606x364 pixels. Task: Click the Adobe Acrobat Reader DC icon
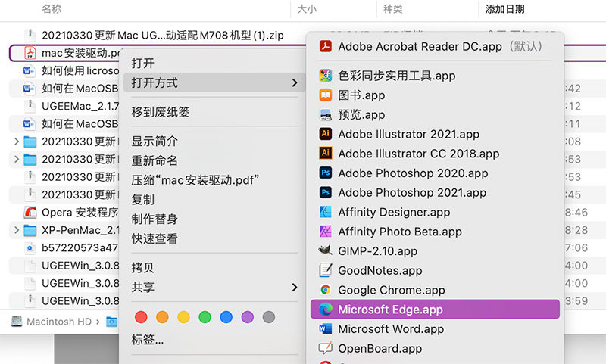click(x=326, y=46)
